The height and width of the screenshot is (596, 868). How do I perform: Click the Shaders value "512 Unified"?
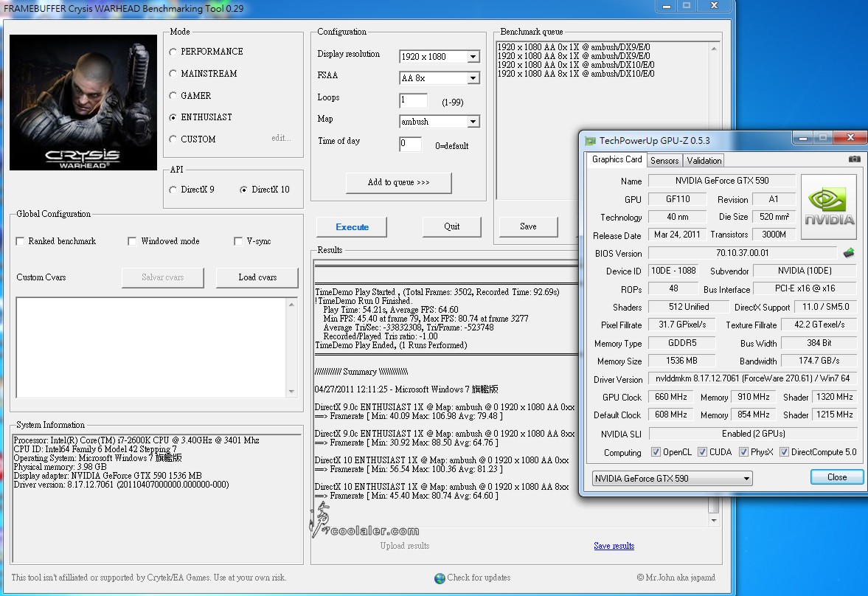click(689, 307)
